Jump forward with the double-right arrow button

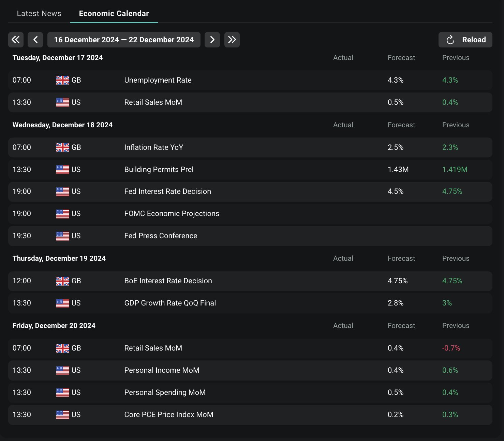tap(232, 40)
